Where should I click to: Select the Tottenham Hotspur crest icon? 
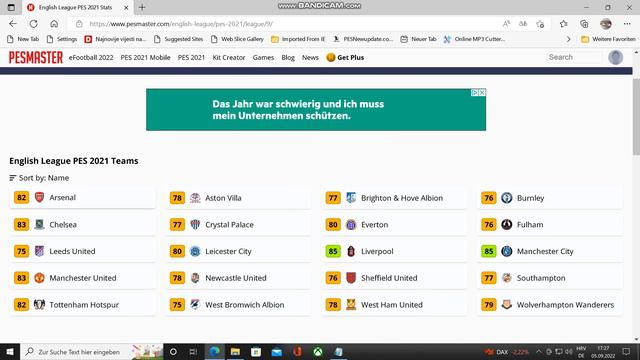tap(39, 304)
